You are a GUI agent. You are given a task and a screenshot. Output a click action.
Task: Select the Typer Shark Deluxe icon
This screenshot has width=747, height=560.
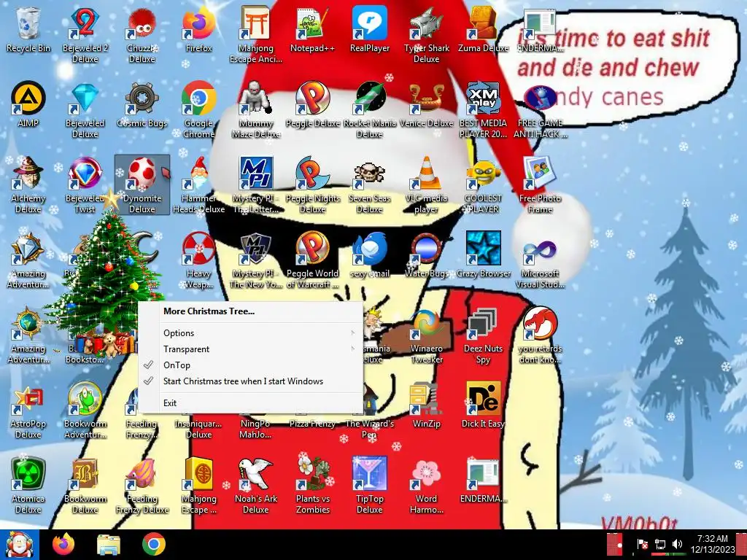coord(426,35)
